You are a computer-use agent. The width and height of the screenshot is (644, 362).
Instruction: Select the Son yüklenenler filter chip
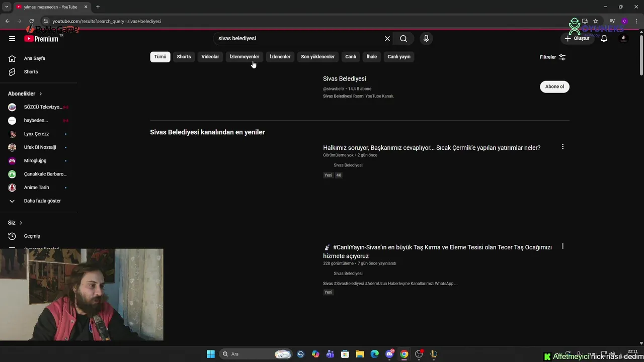(317, 57)
